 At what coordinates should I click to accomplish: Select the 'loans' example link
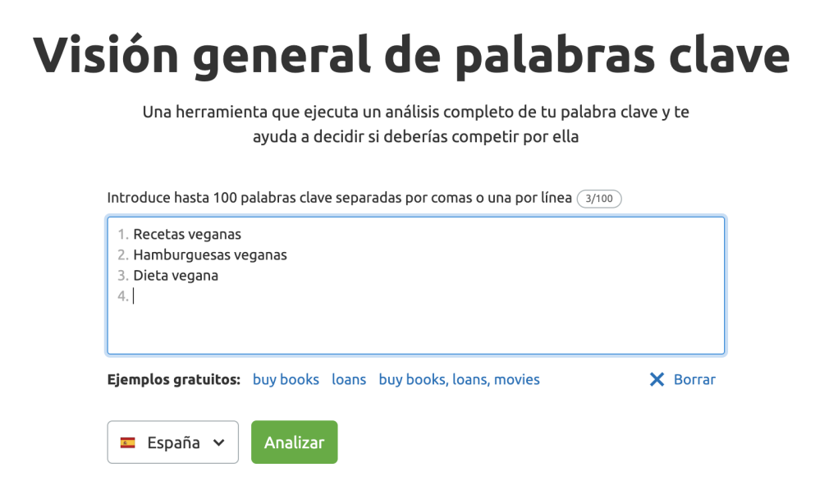coord(349,379)
